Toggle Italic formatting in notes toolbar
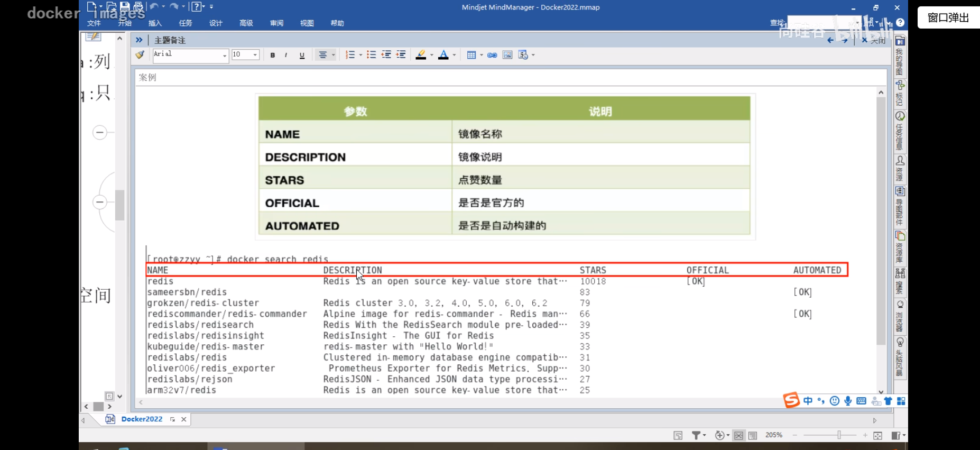 [286, 55]
